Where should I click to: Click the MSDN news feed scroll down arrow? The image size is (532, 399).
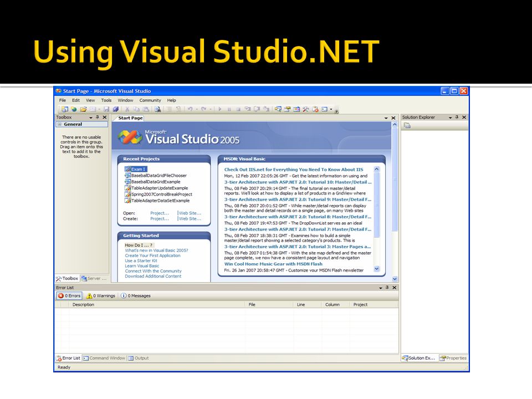[377, 269]
